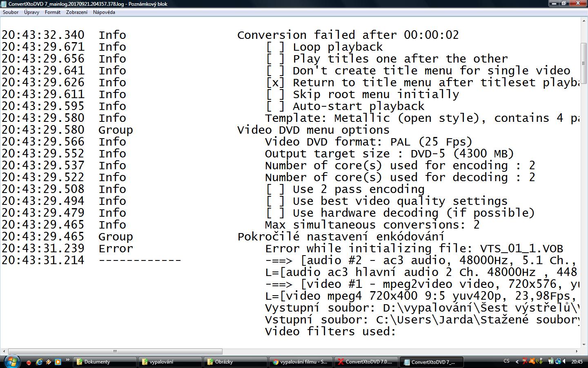
Task: Open the Soubor menu
Action: click(11, 12)
